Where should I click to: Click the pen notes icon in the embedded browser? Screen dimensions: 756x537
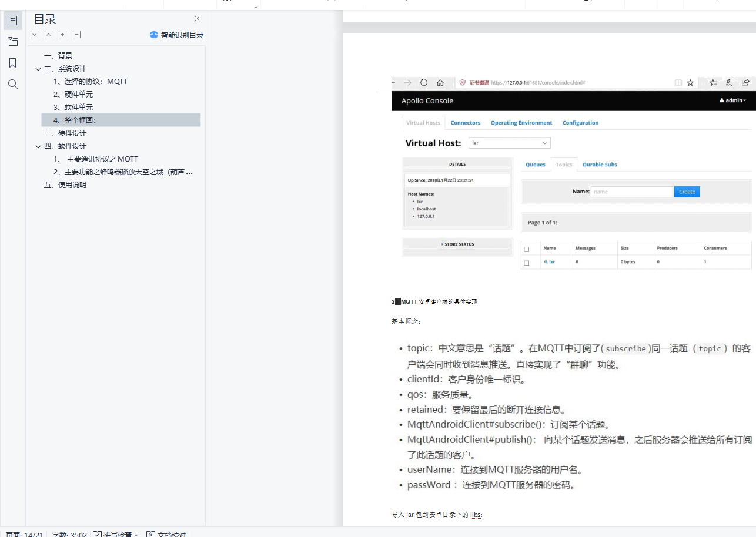pyautogui.click(x=729, y=83)
